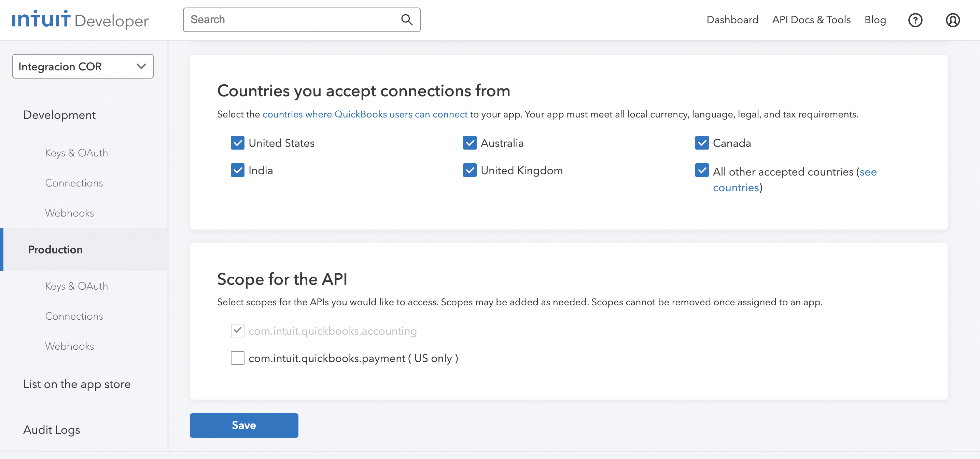Open the help question mark icon
The width and height of the screenshot is (980, 459).
coord(915,20)
